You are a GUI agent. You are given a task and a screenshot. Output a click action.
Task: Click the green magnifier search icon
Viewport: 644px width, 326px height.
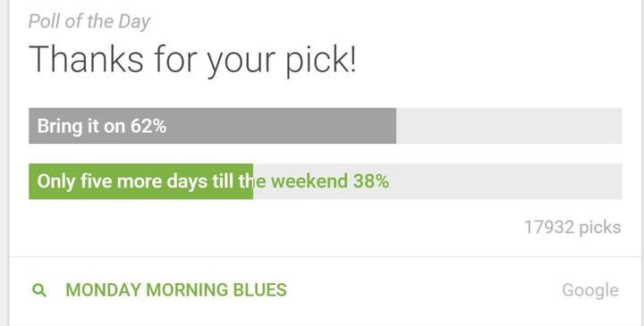coord(39,290)
